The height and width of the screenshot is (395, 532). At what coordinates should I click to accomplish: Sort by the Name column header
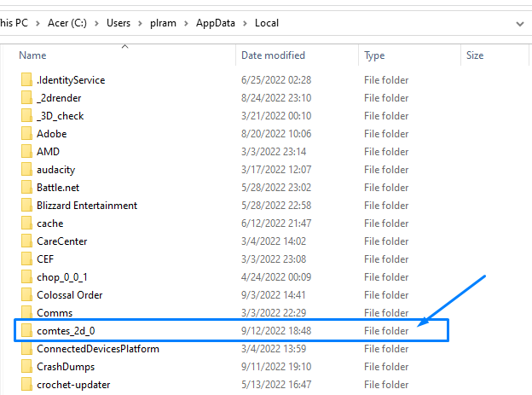click(x=32, y=55)
